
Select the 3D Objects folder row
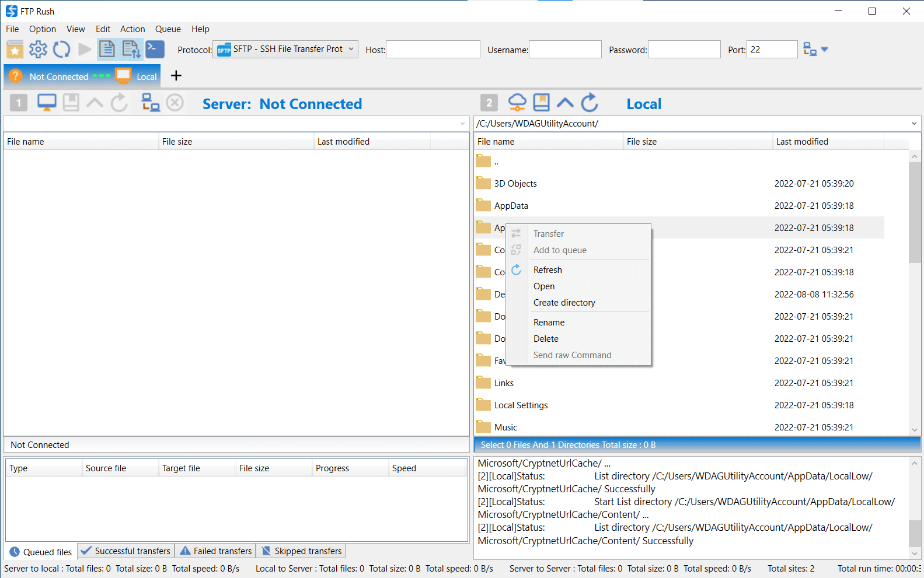679,184
